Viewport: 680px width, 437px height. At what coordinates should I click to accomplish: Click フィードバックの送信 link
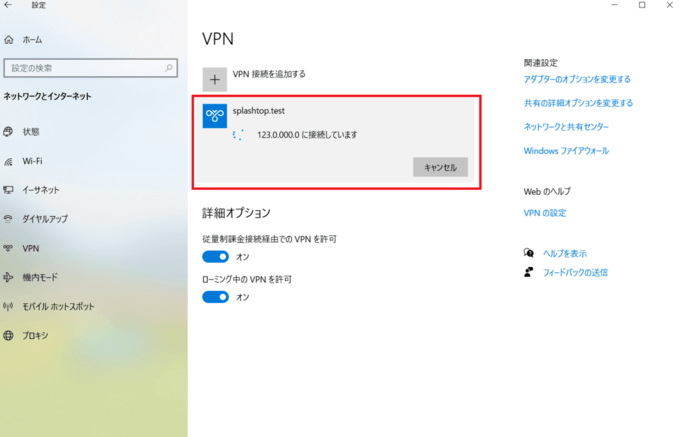tap(575, 273)
